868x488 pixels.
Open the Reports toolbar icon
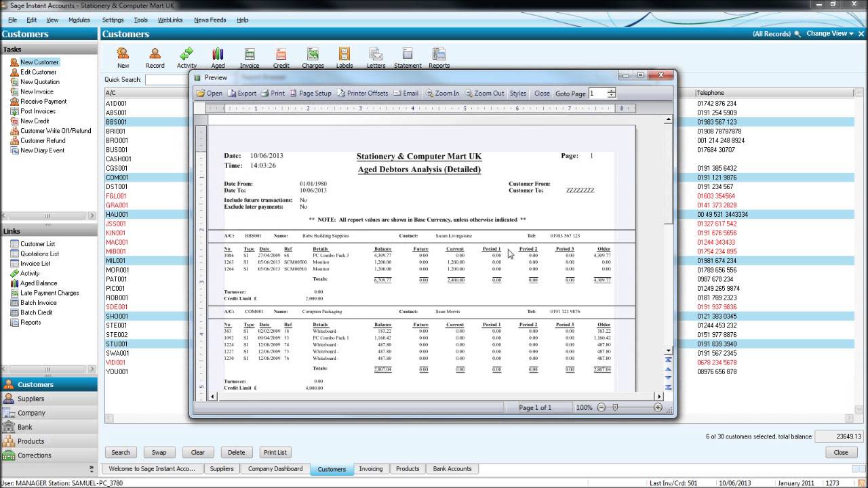tap(439, 58)
